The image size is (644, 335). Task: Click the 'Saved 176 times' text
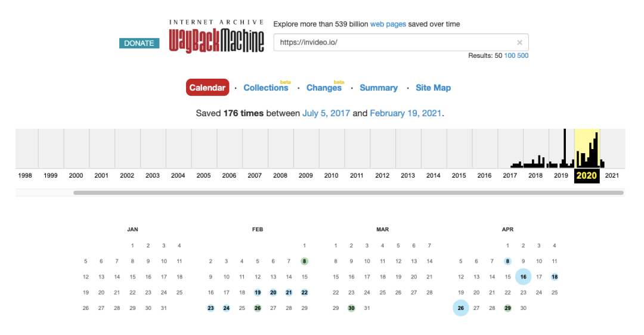pos(230,113)
